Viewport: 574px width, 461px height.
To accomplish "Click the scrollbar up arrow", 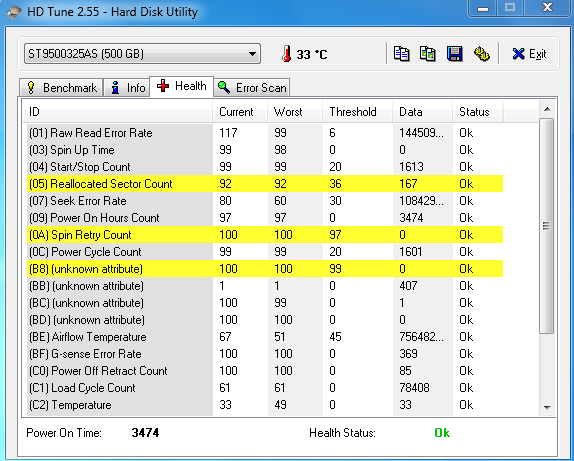I will [x=547, y=109].
